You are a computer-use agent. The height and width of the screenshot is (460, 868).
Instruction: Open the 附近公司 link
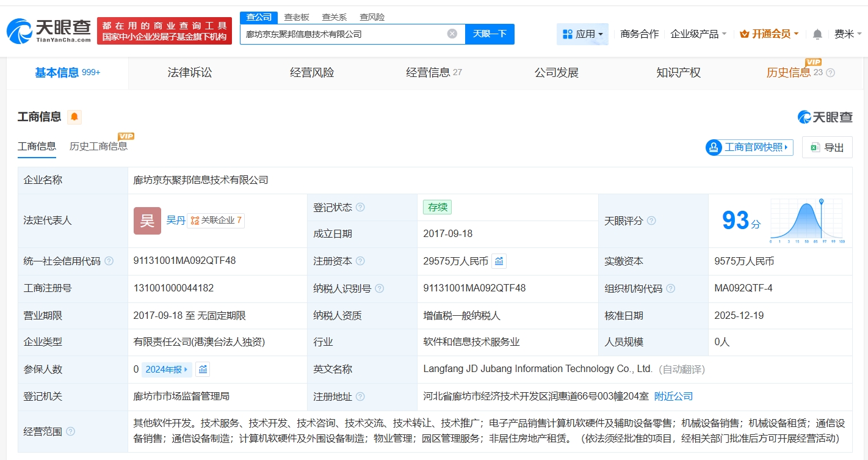click(673, 396)
